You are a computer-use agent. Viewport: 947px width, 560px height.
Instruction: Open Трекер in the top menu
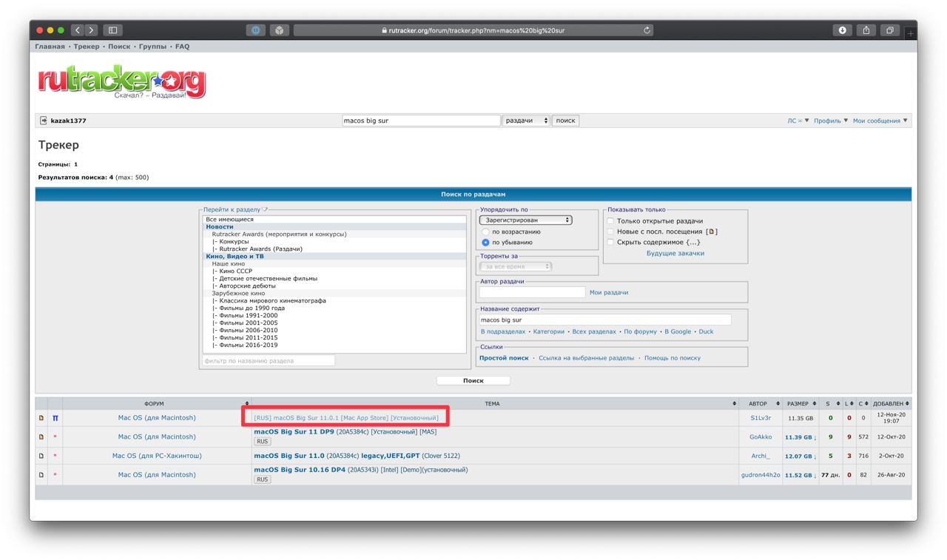coord(87,47)
